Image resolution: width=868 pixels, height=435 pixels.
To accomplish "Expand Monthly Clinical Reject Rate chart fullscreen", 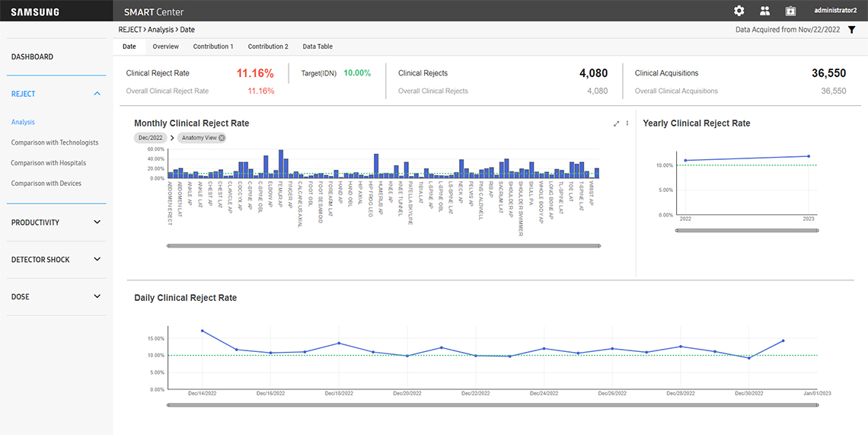I will pos(616,123).
